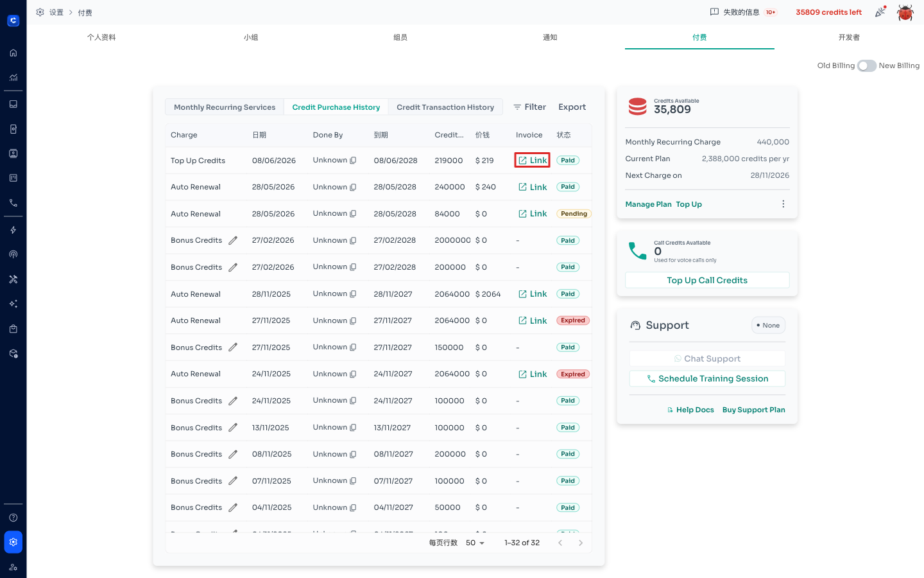This screenshot has width=924, height=578.
Task: Open the rows per page dropdown showing 50
Action: coord(475,543)
